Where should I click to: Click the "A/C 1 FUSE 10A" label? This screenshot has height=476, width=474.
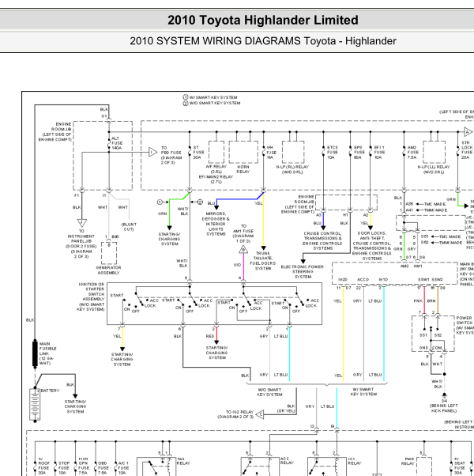[123, 468]
